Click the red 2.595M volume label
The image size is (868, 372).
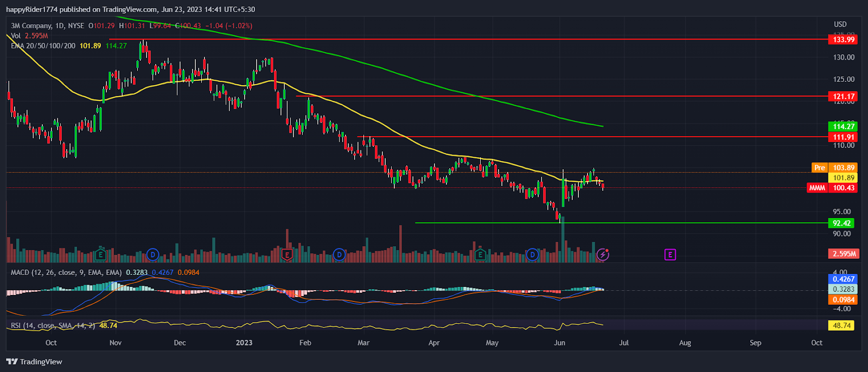(844, 254)
